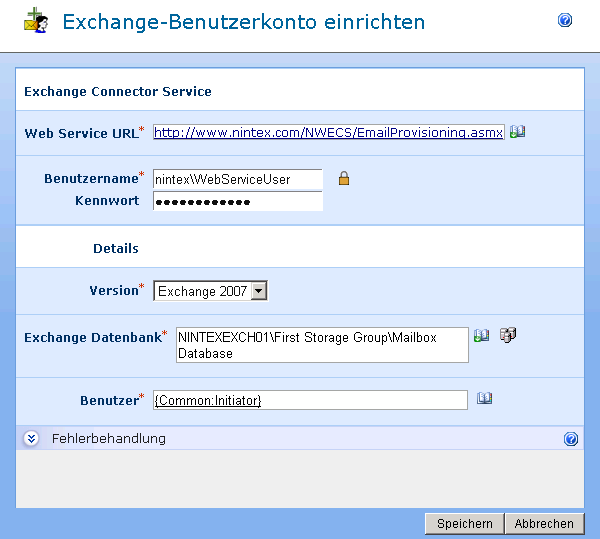The height and width of the screenshot is (539, 600).
Task: Expand Fehlerbehandlung using the chevron icon
Action: 31,438
